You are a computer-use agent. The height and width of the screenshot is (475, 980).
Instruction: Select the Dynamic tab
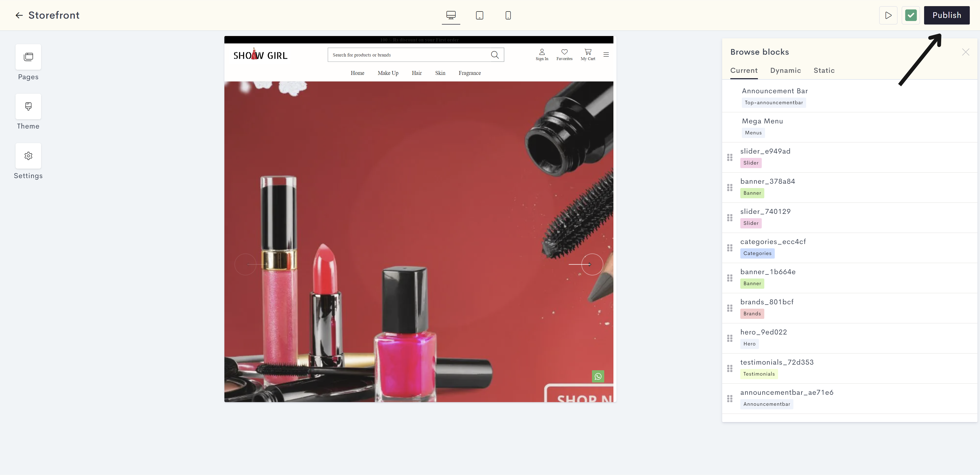click(x=785, y=71)
